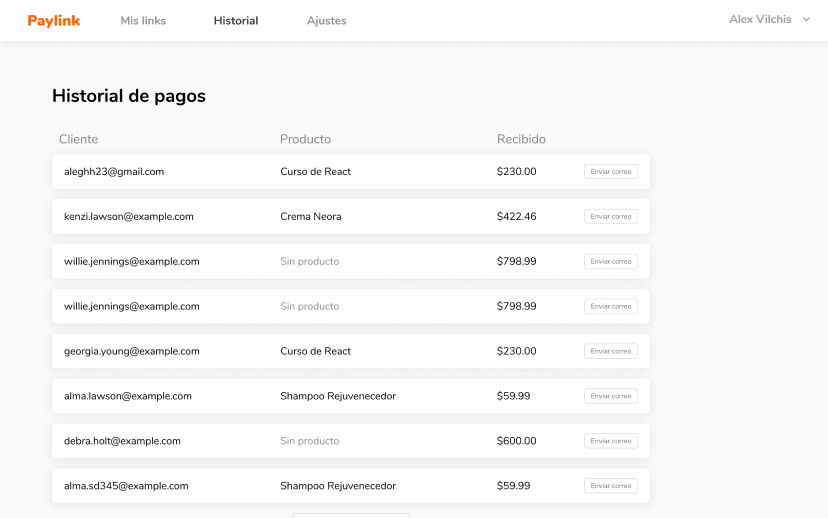
Task: Click the alma.sd345@example.com email
Action: pos(126,486)
